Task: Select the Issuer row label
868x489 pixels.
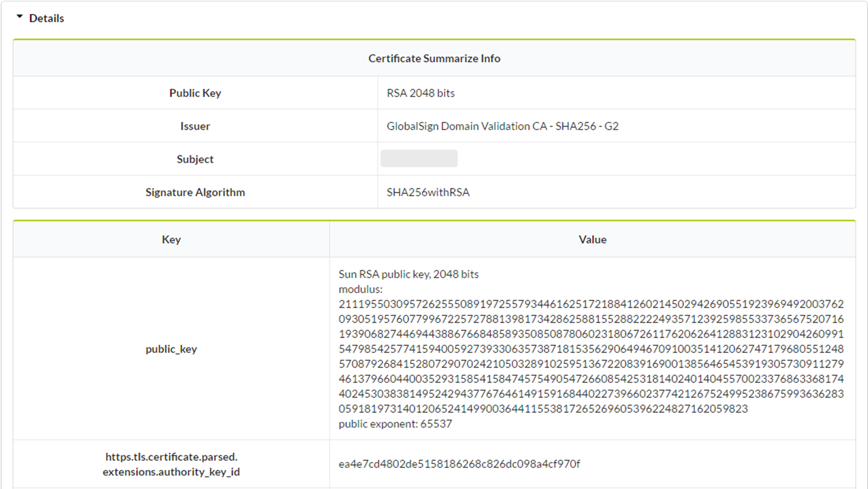Action: 195,126
